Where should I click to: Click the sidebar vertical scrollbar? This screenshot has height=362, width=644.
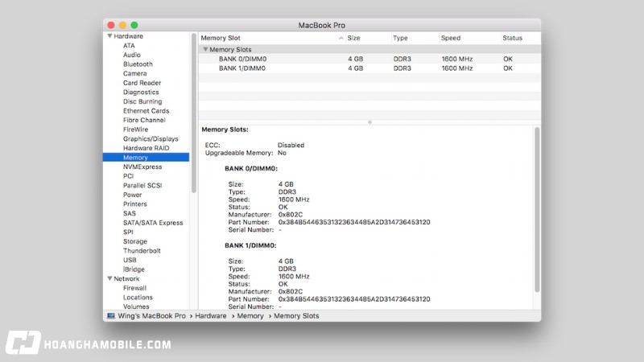pos(193,113)
